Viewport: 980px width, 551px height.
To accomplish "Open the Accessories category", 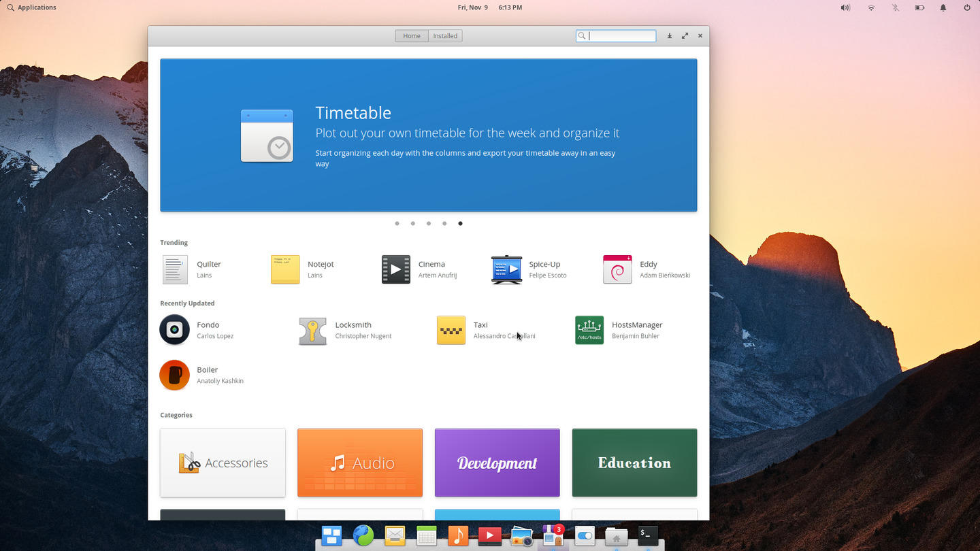I will [x=223, y=463].
